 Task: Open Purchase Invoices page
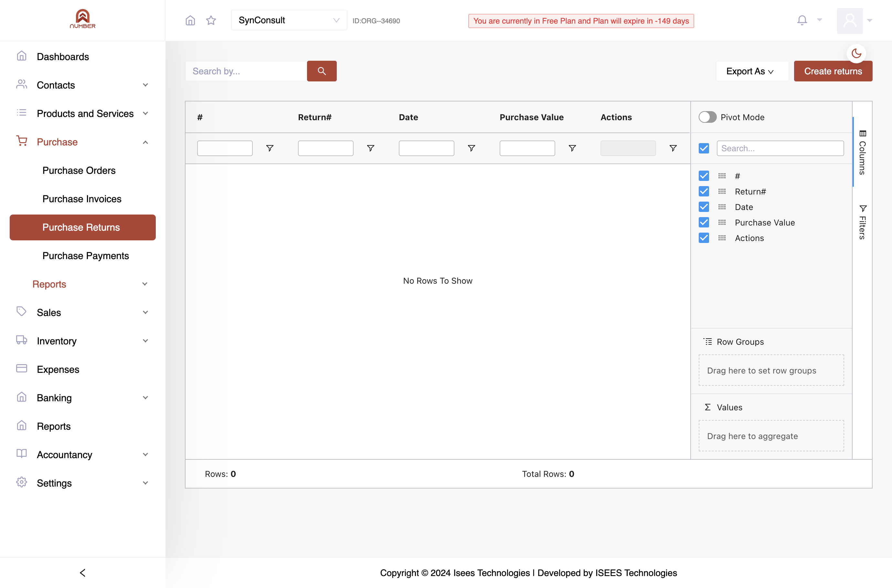(82, 199)
